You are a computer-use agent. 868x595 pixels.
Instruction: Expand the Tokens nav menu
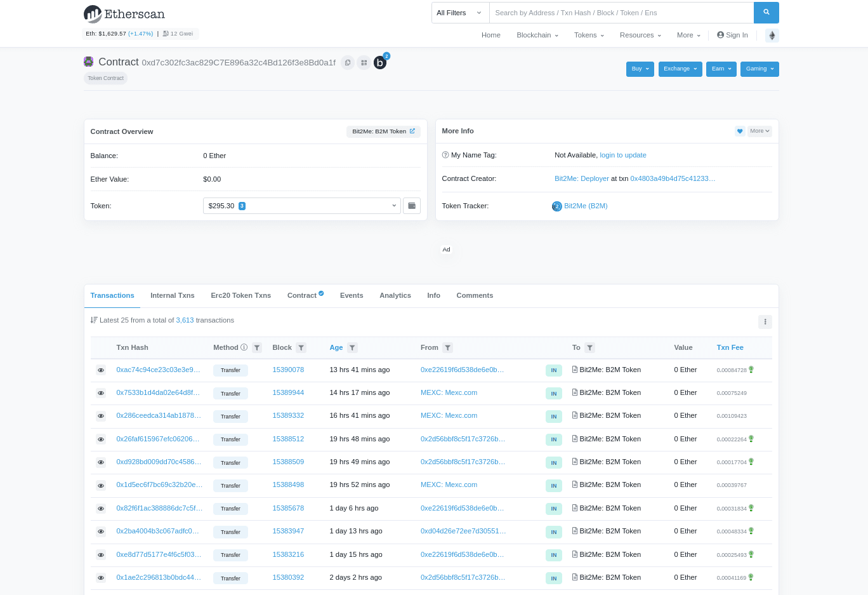coord(589,36)
